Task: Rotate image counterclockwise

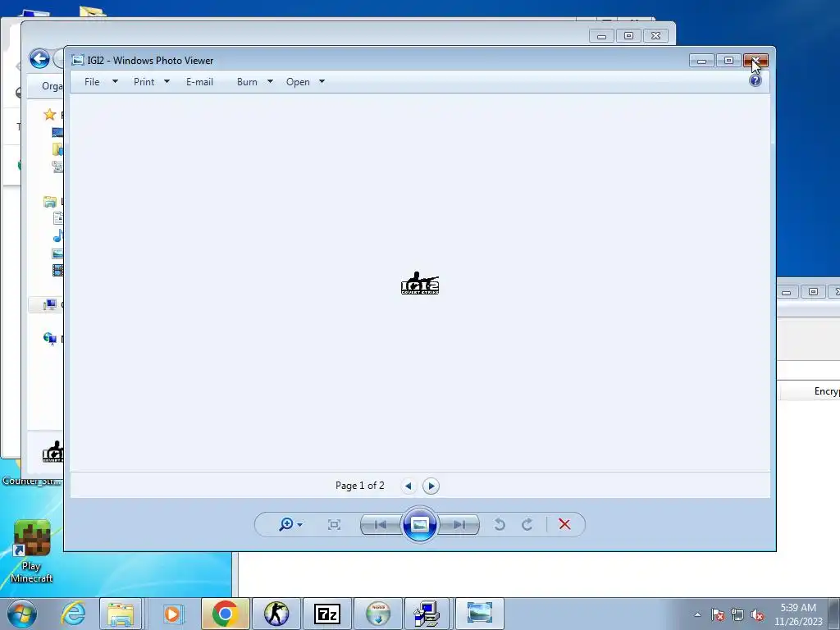Action: point(500,524)
